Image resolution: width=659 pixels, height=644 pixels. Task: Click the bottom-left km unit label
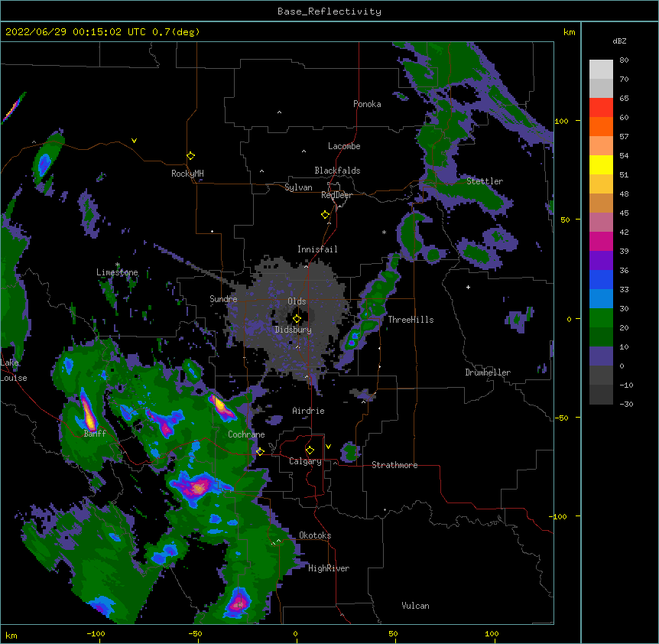click(x=11, y=636)
